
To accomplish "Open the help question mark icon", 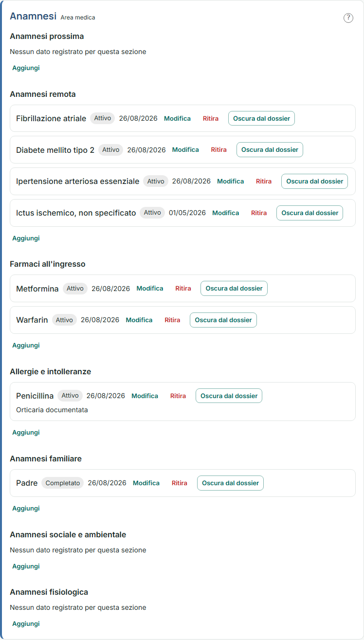I will 348,18.
